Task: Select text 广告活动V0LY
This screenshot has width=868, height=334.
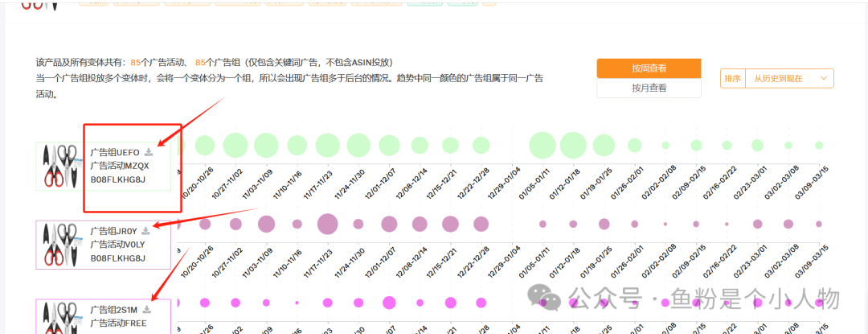Action: pyautogui.click(x=117, y=245)
